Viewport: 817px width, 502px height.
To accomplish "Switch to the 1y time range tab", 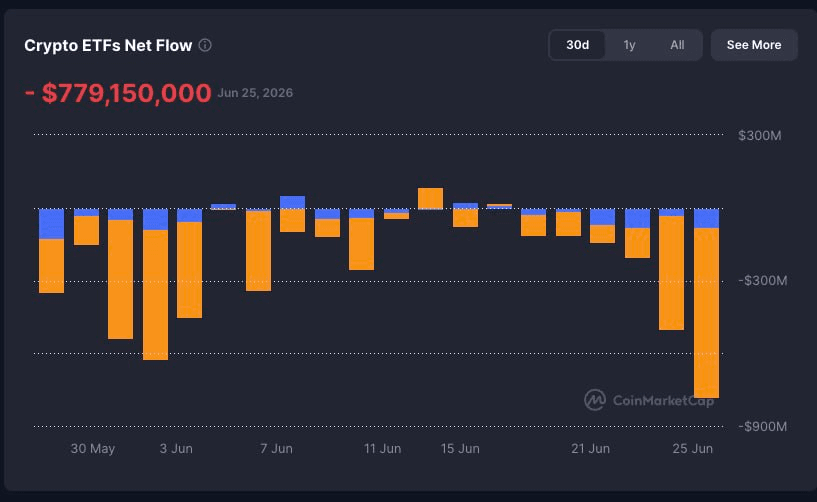I will 629,45.
